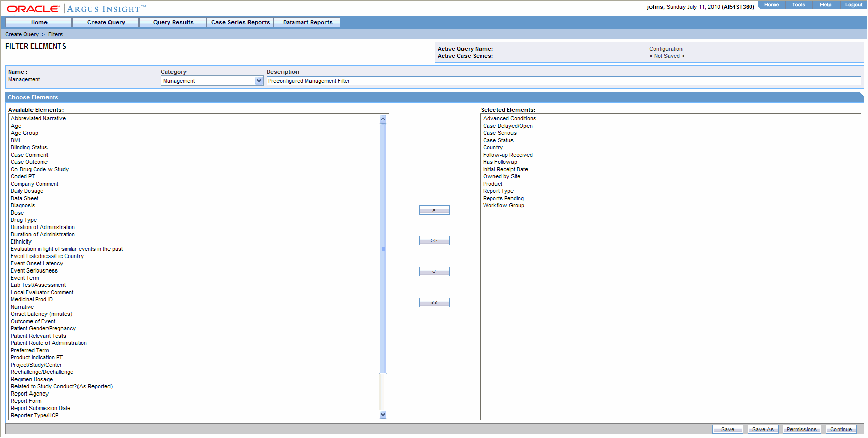
Task: Select Event Seriousness element
Action: point(34,270)
